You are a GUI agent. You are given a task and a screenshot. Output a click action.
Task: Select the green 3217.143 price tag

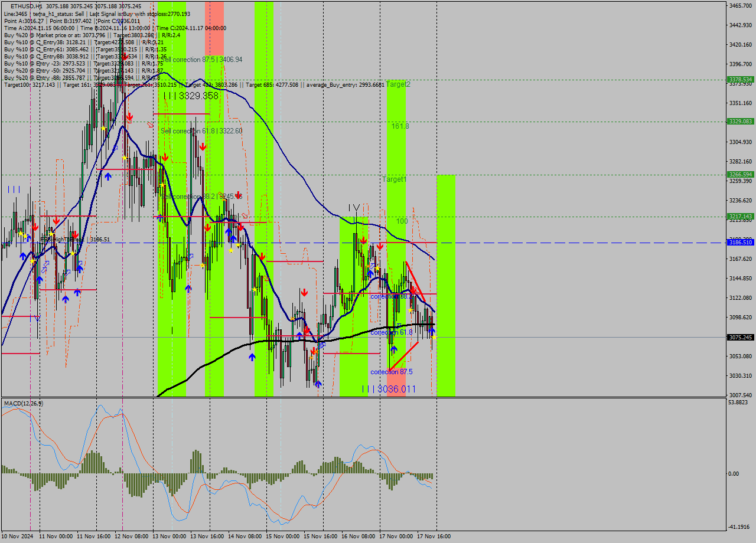(741, 216)
